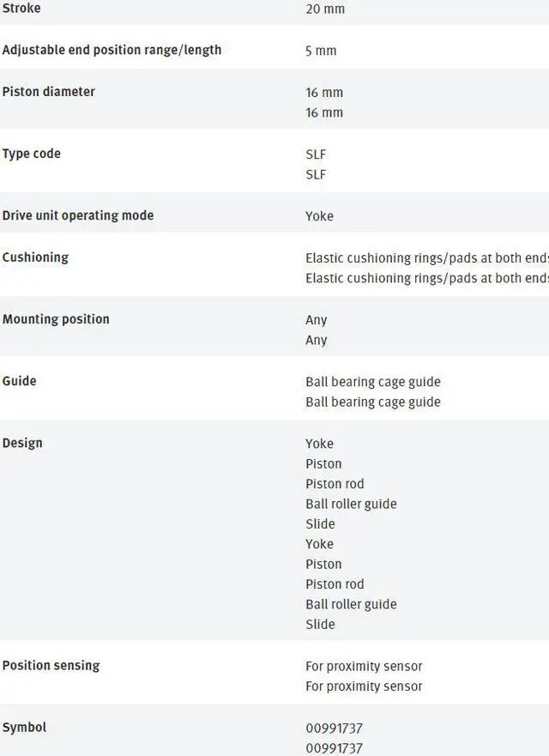Select the first Elastic cushioning rings/pads entry
This screenshot has width=549, height=756.
click(x=426, y=257)
